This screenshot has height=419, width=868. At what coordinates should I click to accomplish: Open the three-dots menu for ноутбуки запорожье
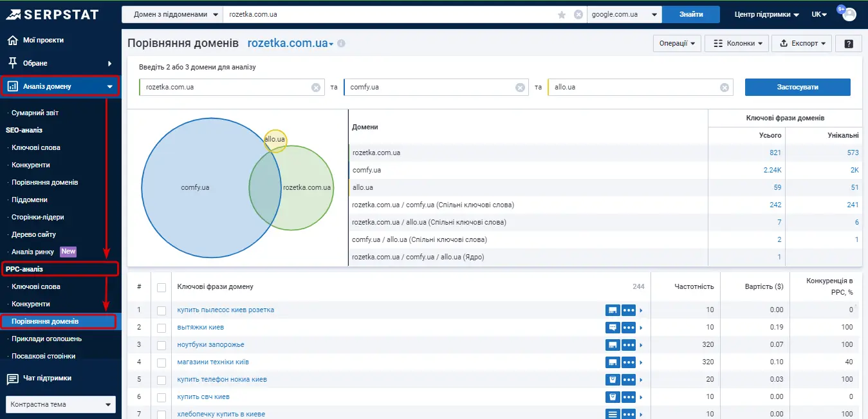click(629, 345)
